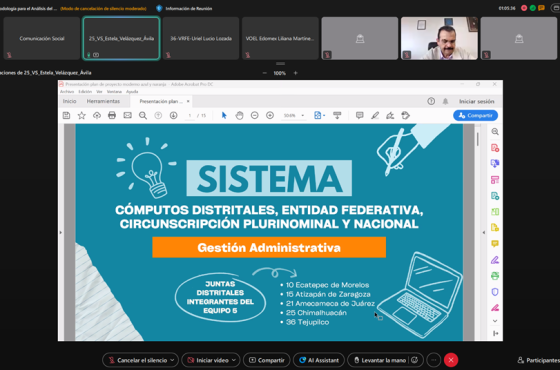Toggle Iniciar vídeo camera

[x=208, y=360]
